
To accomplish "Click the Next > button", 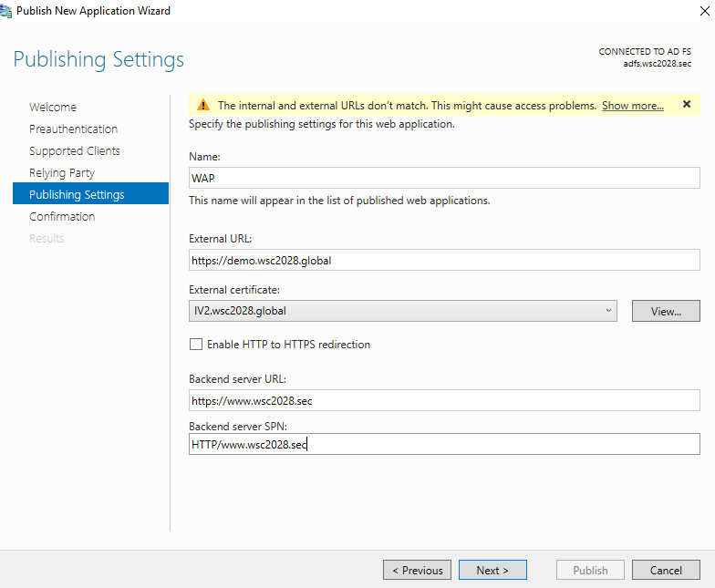I will (x=492, y=570).
